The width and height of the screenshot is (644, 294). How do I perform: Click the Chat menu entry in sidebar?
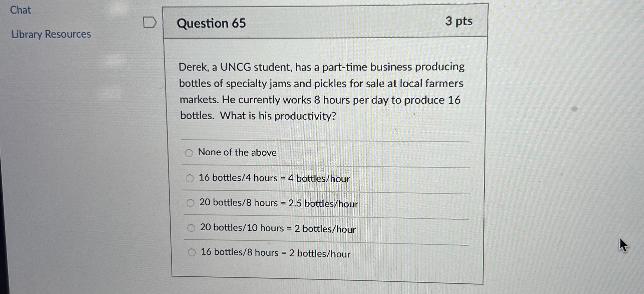point(20,10)
